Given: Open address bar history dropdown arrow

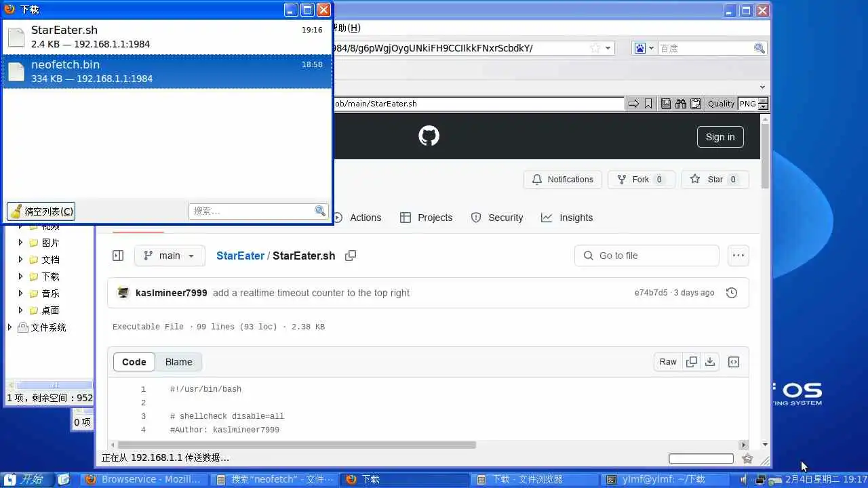Looking at the screenshot, I should pyautogui.click(x=608, y=48).
